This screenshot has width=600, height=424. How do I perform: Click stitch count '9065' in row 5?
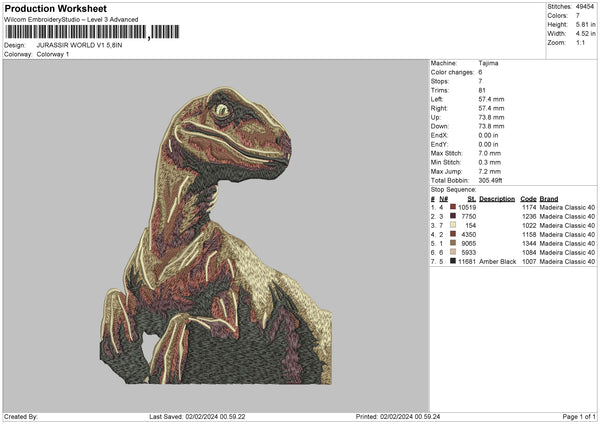pos(469,243)
